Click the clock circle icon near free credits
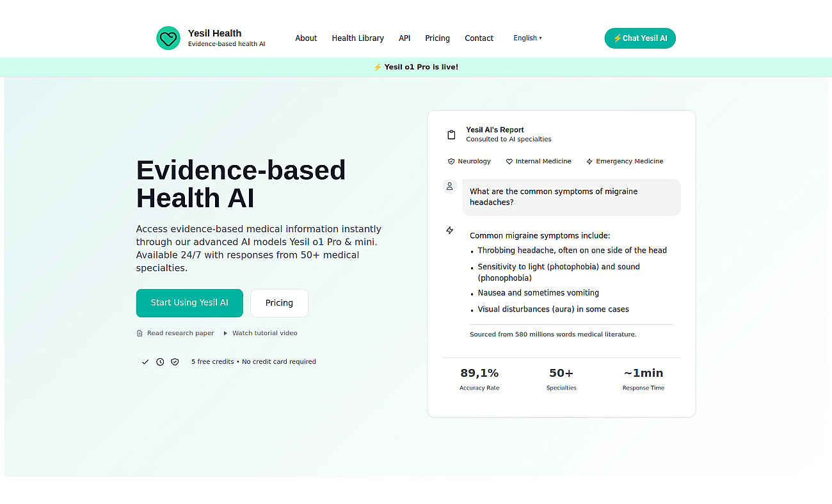Screen dimensions: 832x504 (x=160, y=362)
